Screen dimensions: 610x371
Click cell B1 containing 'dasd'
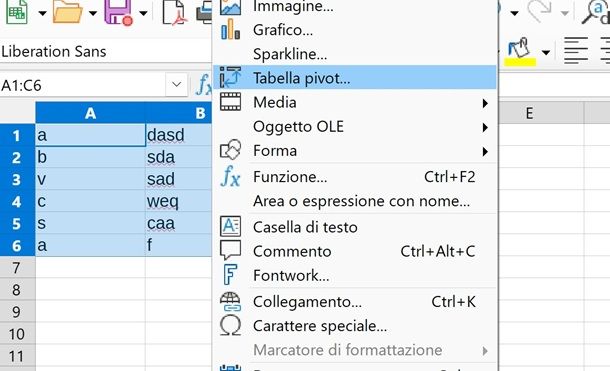tap(179, 135)
